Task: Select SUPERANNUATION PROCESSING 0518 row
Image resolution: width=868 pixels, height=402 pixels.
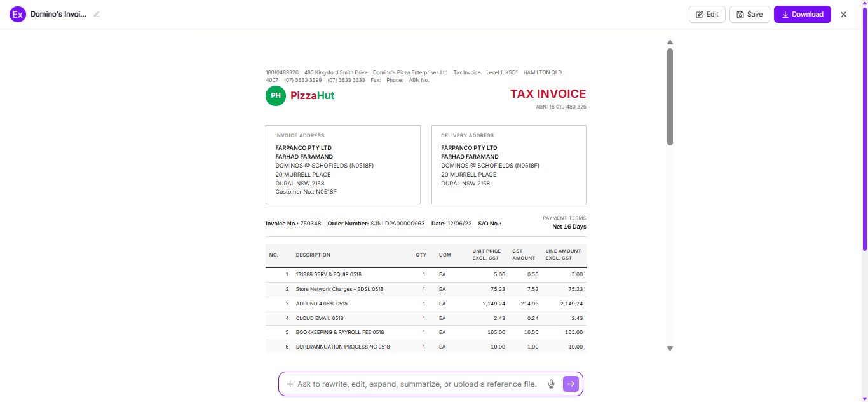Action: (426, 347)
